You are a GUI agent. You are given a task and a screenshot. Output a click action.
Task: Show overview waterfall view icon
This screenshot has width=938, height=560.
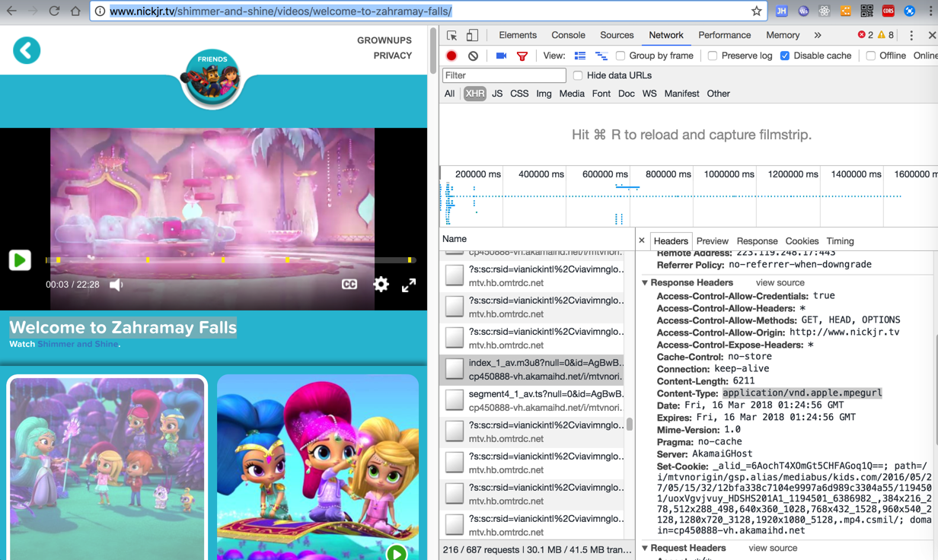(601, 56)
